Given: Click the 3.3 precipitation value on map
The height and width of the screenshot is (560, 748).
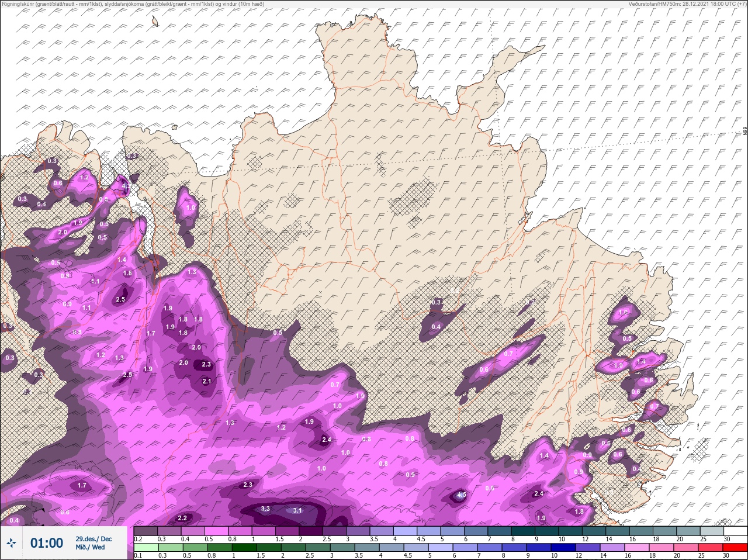Looking at the screenshot, I should coord(265,509).
